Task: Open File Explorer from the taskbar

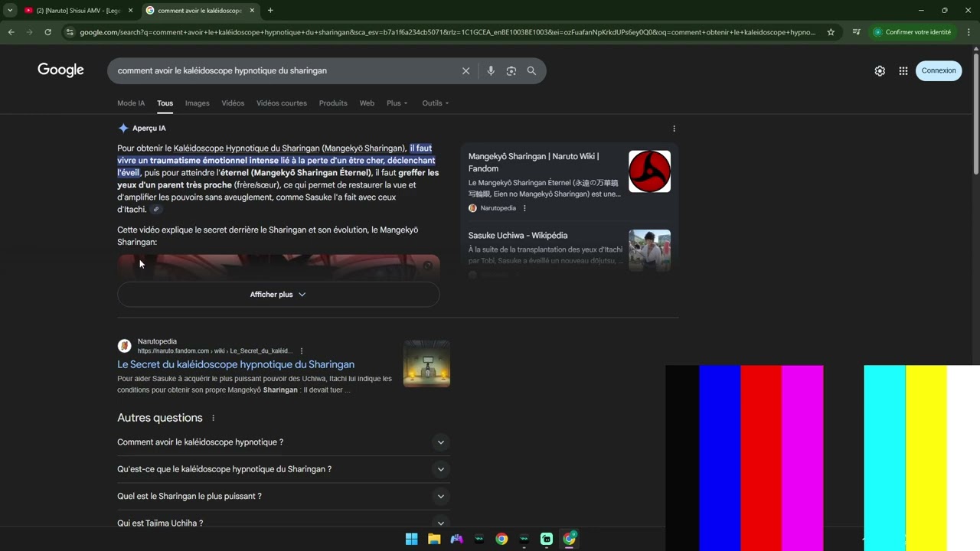Action: [434, 539]
